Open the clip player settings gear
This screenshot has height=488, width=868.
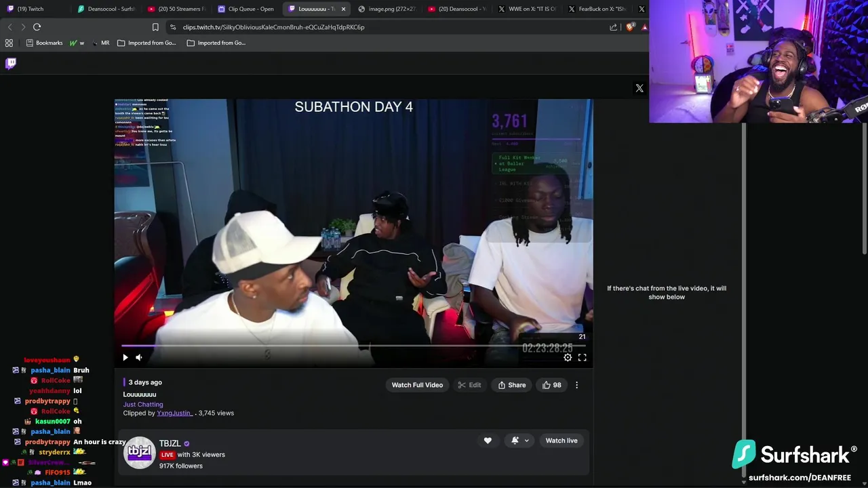click(x=568, y=357)
